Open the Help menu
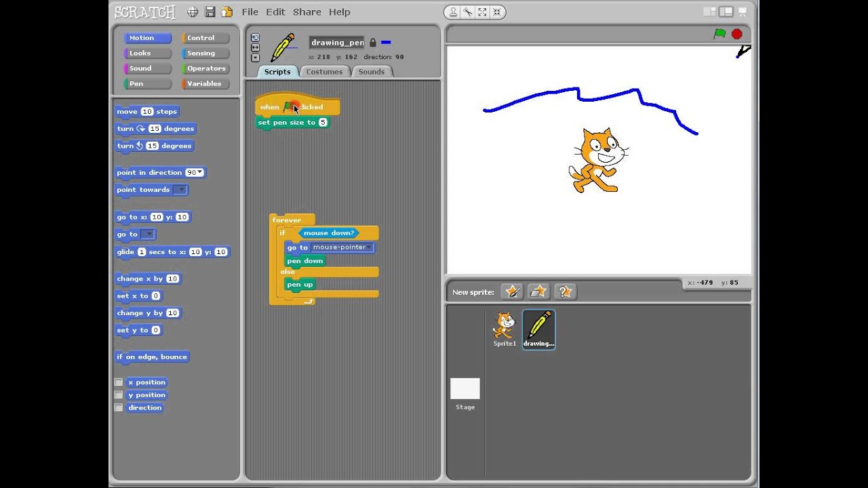The width and height of the screenshot is (868, 488). click(x=340, y=12)
